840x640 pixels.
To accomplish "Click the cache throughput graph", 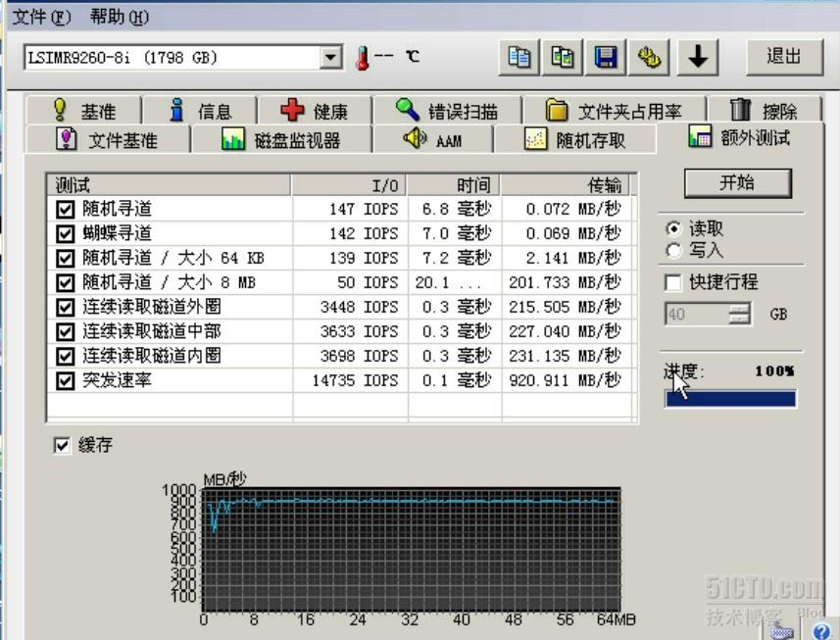I will tap(412, 550).
